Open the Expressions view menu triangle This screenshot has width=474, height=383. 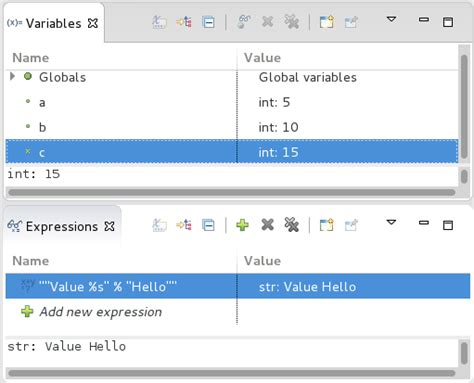point(391,222)
